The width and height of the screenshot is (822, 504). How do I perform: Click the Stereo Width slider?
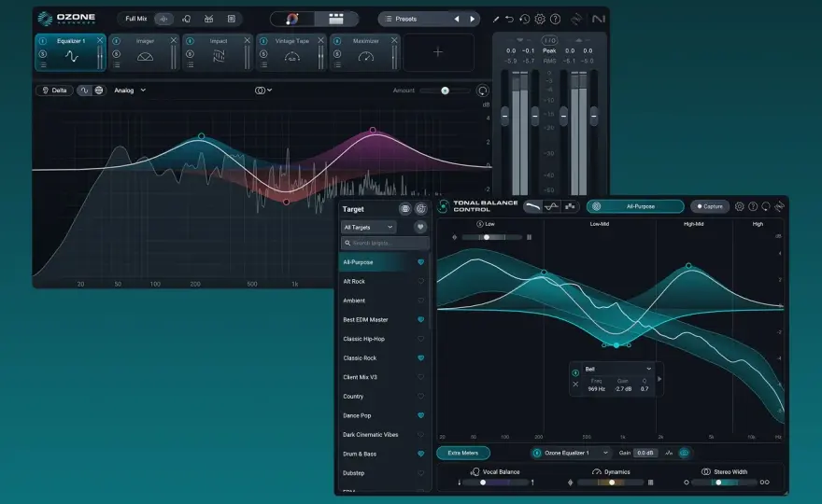725,483
